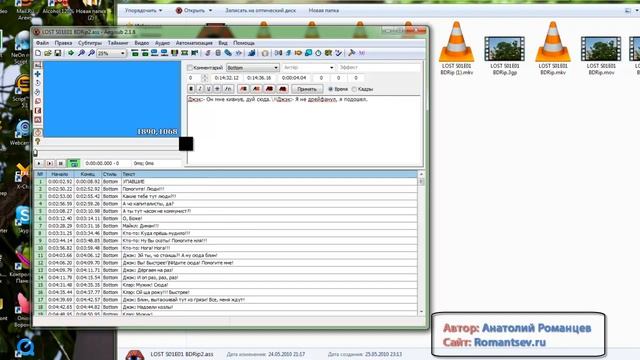
Task: Click the visual typesetting help question icon
Action: 38,141
